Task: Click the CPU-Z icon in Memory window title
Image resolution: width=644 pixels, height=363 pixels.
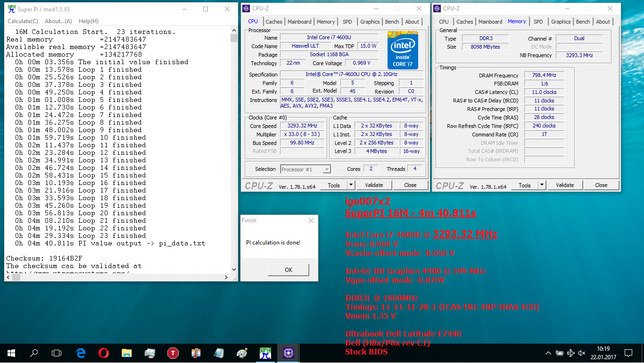Action: click(x=438, y=8)
